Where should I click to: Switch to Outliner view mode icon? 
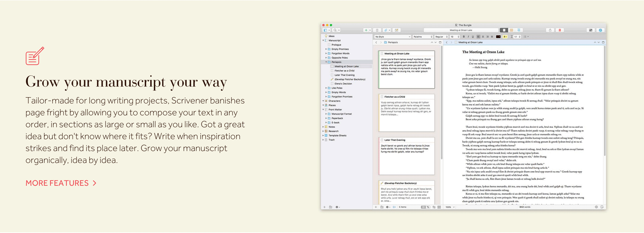tap(519, 30)
